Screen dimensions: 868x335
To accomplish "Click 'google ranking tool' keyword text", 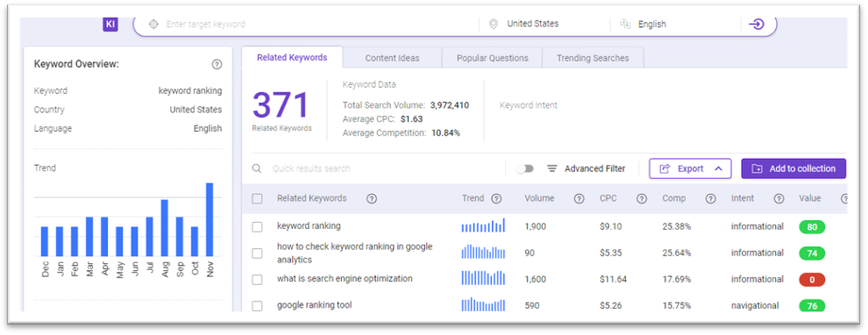I will click(315, 305).
